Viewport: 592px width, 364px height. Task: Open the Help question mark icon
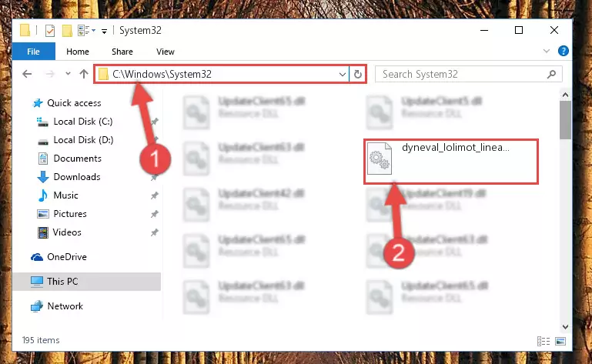point(563,51)
